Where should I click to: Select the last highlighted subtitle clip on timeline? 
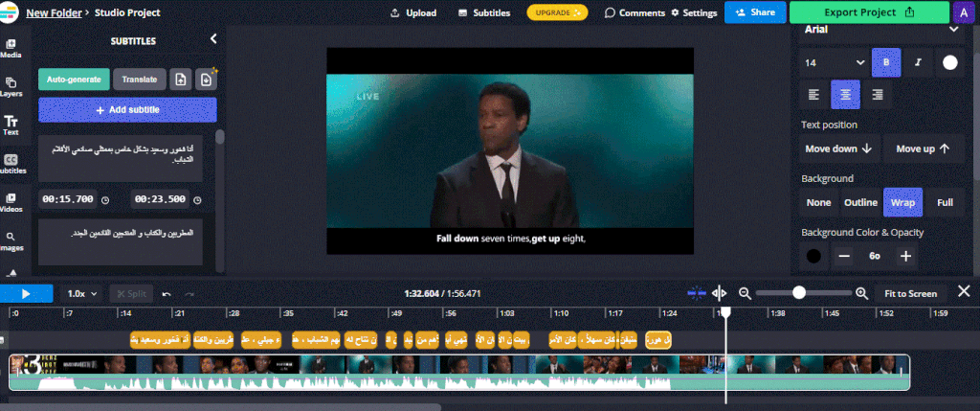pyautogui.click(x=658, y=340)
